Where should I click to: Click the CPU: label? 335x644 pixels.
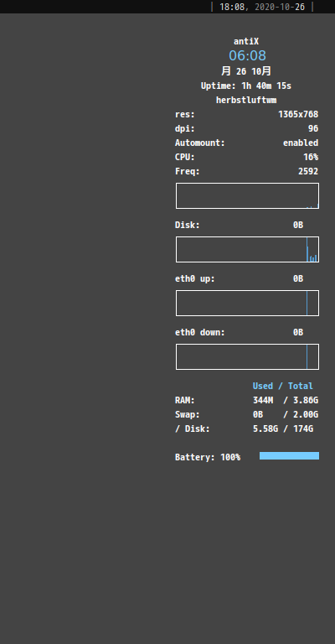pyautogui.click(x=185, y=158)
